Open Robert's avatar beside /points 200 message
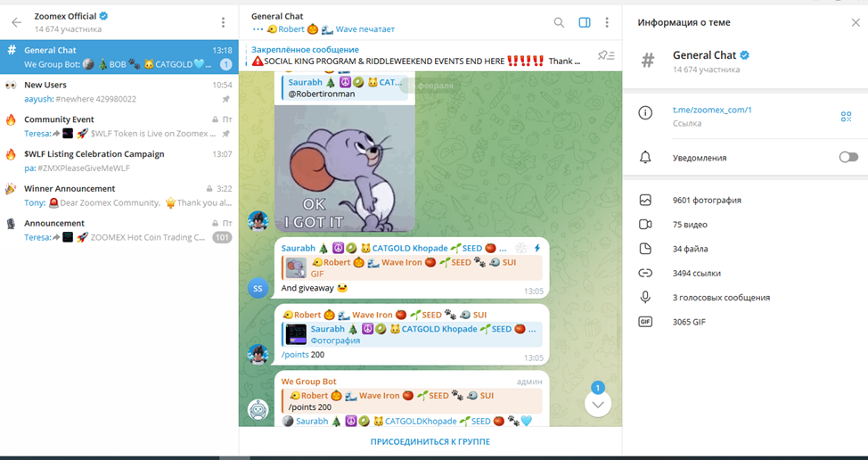 pos(258,354)
